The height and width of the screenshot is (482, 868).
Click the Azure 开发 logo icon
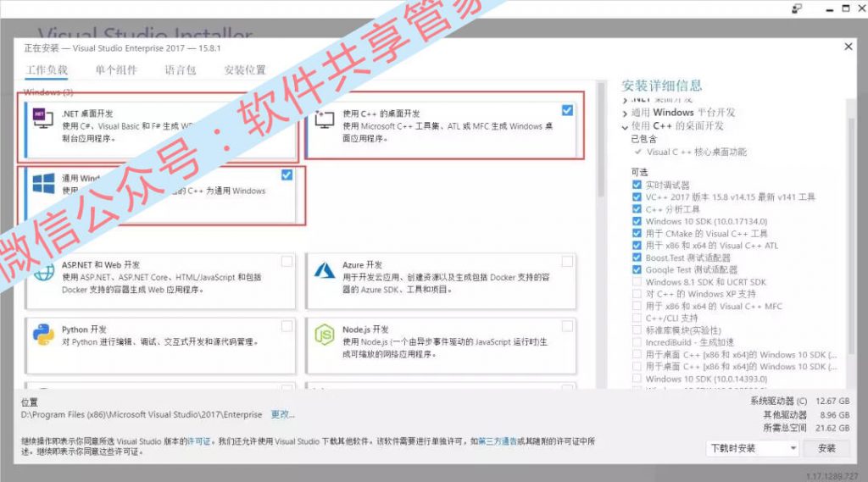[x=325, y=270]
